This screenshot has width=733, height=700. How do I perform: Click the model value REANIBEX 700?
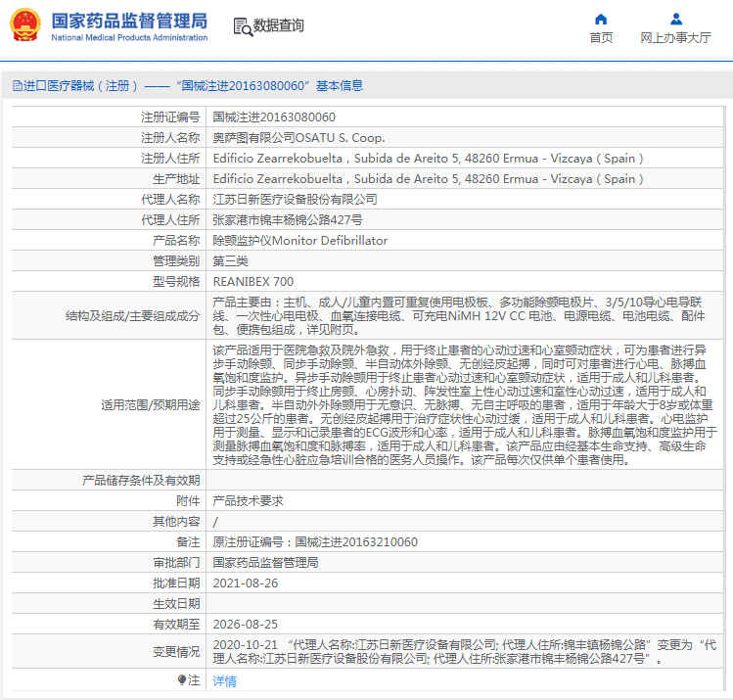coord(252,282)
